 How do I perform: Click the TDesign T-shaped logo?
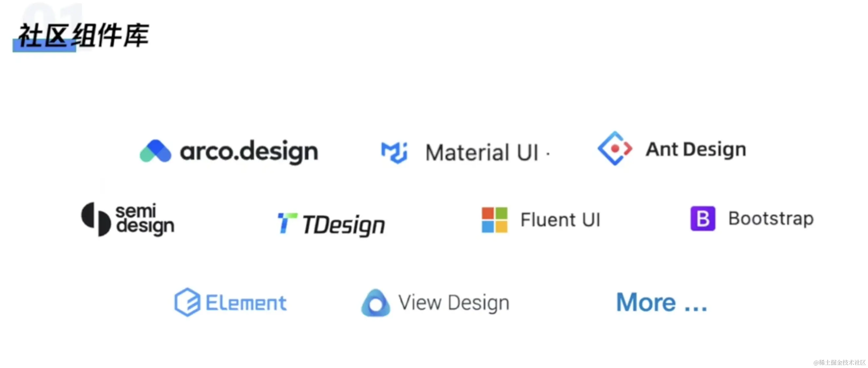point(287,223)
